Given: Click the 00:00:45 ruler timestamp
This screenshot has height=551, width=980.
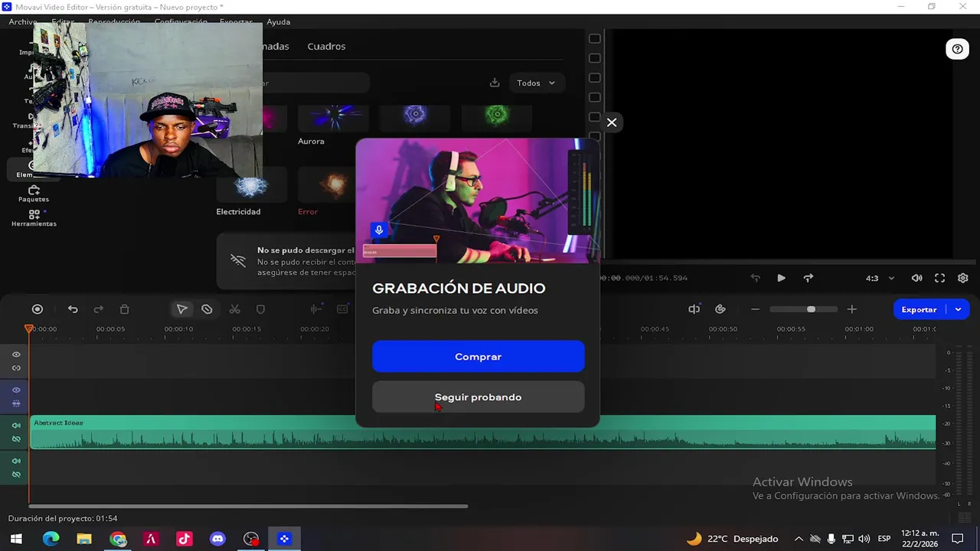Looking at the screenshot, I should [655, 329].
